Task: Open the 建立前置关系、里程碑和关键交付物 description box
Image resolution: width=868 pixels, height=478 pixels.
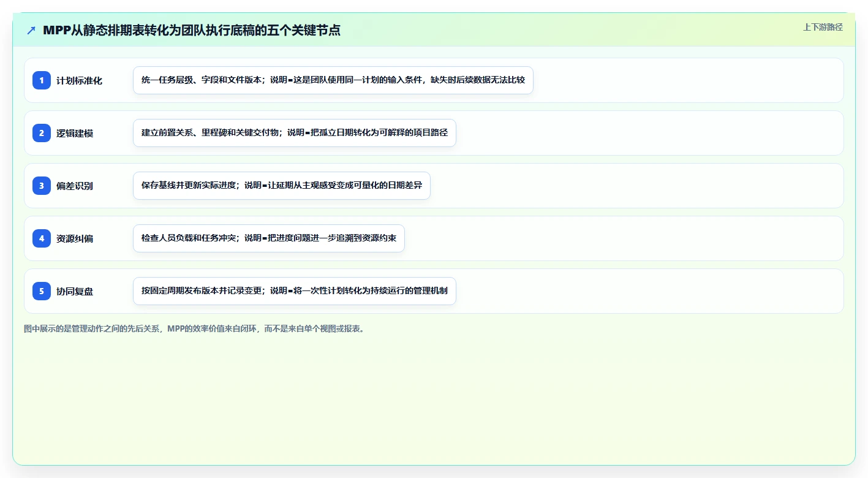Action: point(295,133)
